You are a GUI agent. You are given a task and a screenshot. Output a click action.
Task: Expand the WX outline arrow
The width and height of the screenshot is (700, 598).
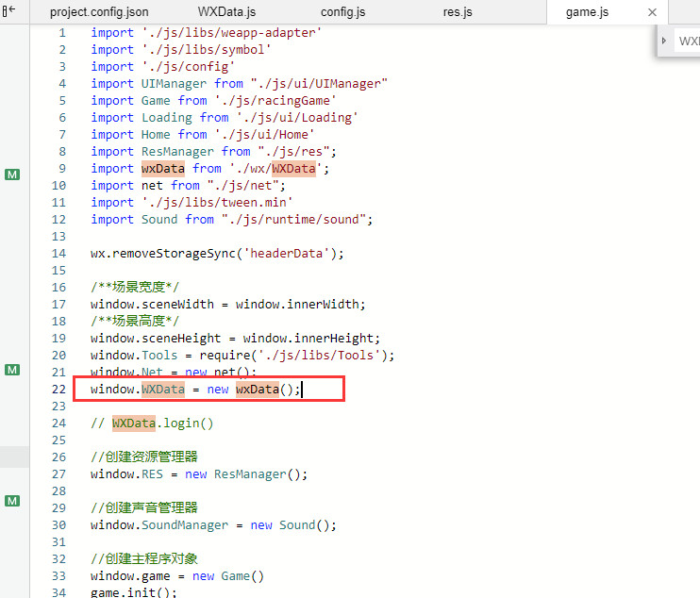[664, 41]
